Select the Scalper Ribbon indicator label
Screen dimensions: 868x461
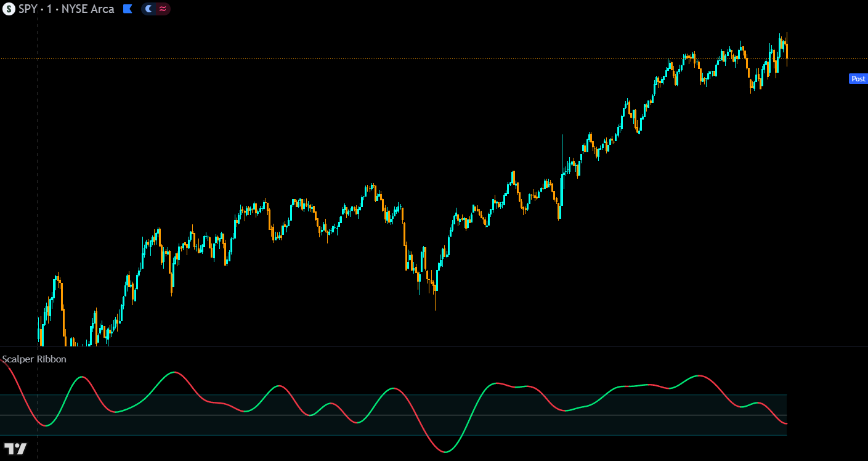tap(34, 359)
